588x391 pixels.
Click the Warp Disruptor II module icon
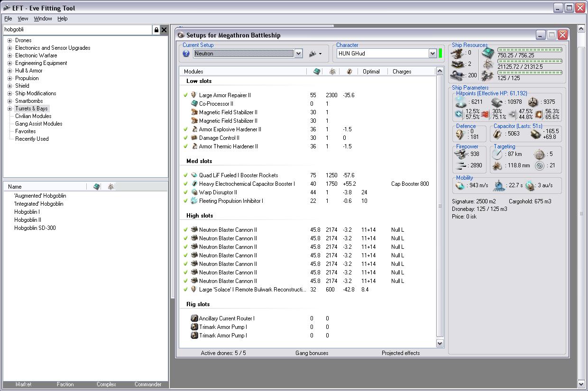[x=194, y=192]
